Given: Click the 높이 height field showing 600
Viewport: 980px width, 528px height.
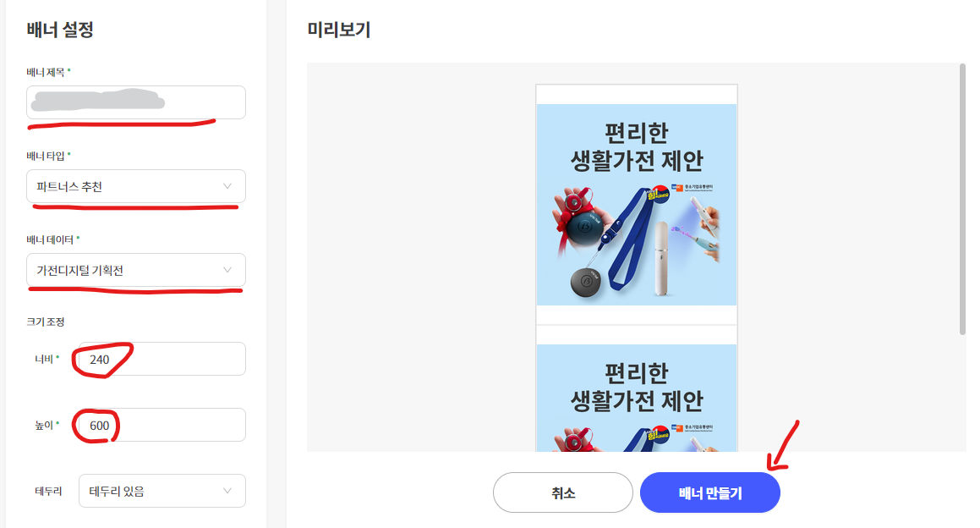Looking at the screenshot, I should 159,425.
